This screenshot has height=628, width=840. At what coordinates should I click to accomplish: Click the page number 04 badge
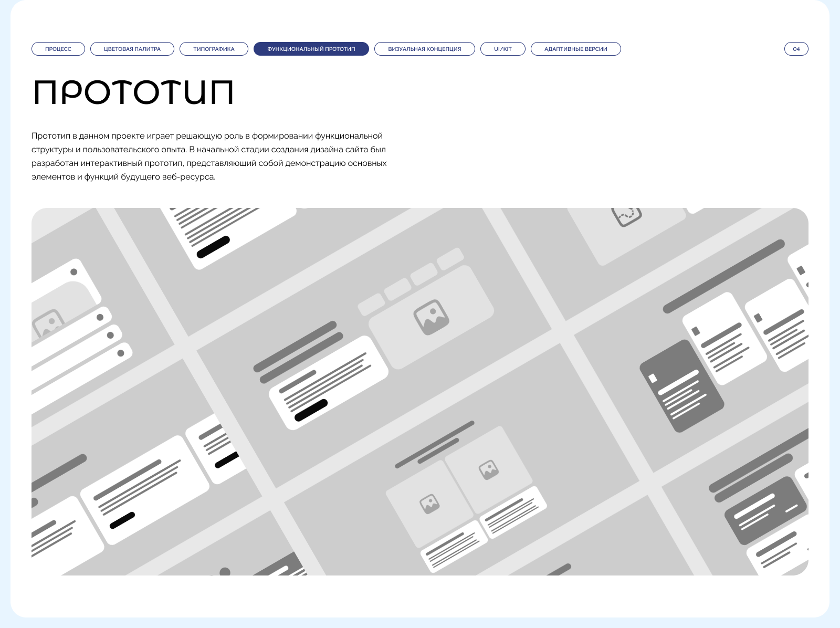[x=796, y=49]
